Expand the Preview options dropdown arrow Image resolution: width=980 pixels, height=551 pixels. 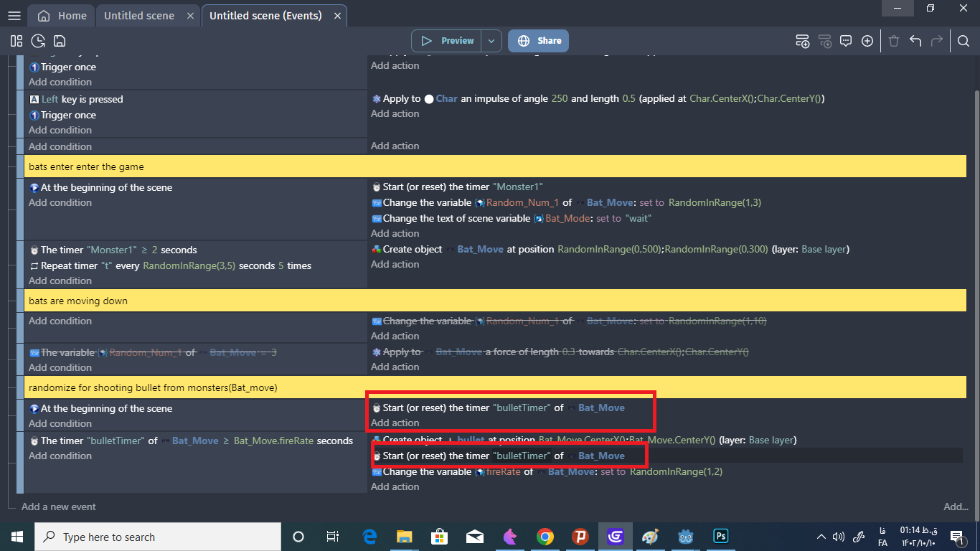[491, 41]
